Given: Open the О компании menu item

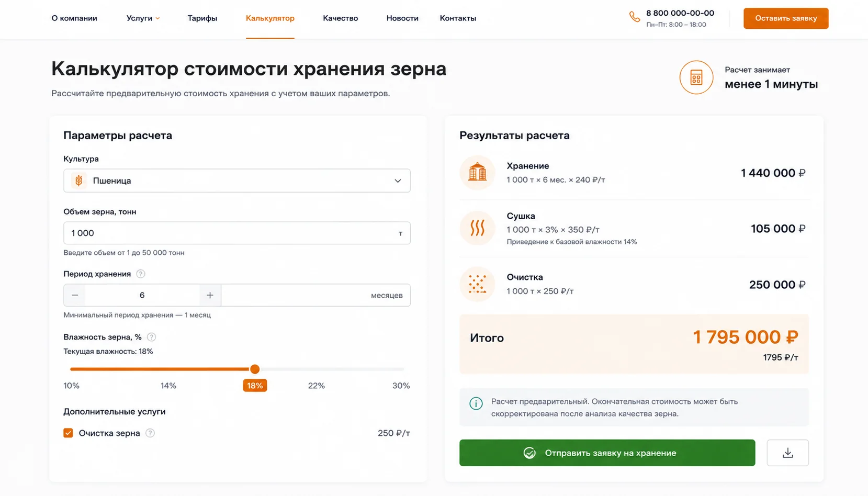Looking at the screenshot, I should (x=74, y=18).
